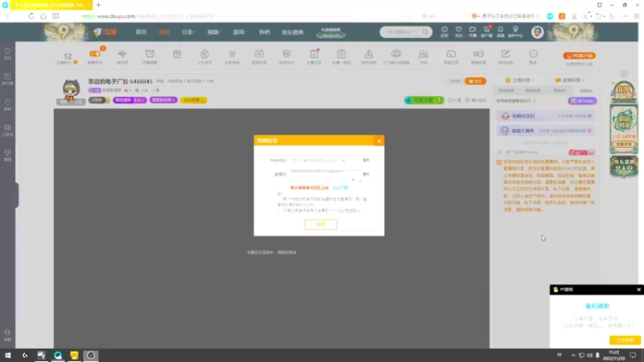
Task: Open the start-streaming camera icon in header
Action: click(473, 31)
